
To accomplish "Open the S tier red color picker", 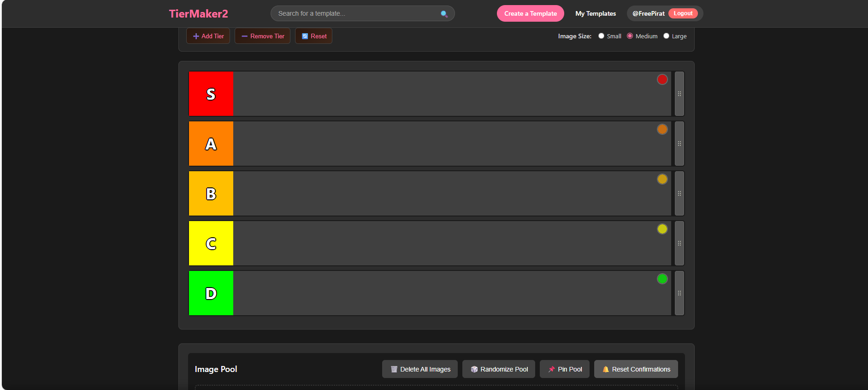I will pyautogui.click(x=662, y=79).
